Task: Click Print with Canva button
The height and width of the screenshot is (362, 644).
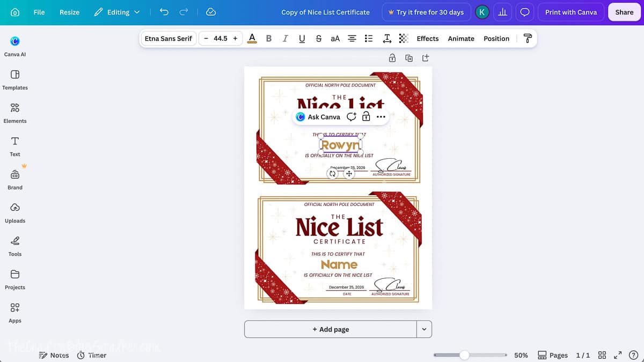Action: point(571,12)
